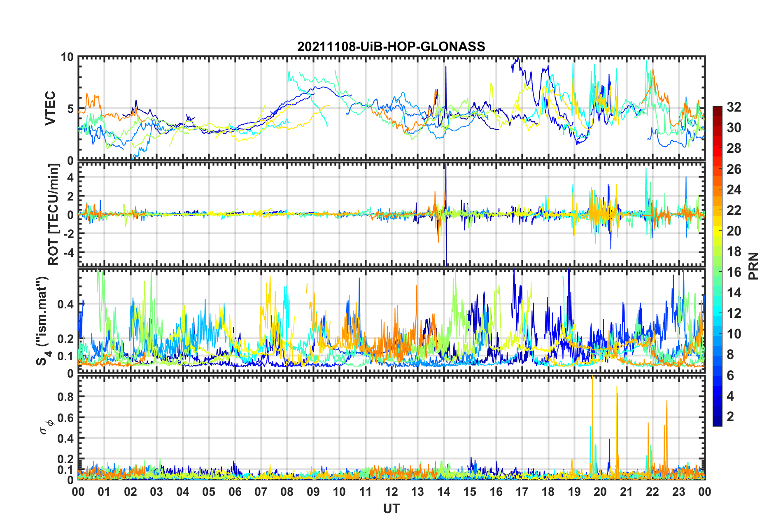Click the sigma phi y-axis label
This screenshot has width=783, height=532.
click(46, 427)
